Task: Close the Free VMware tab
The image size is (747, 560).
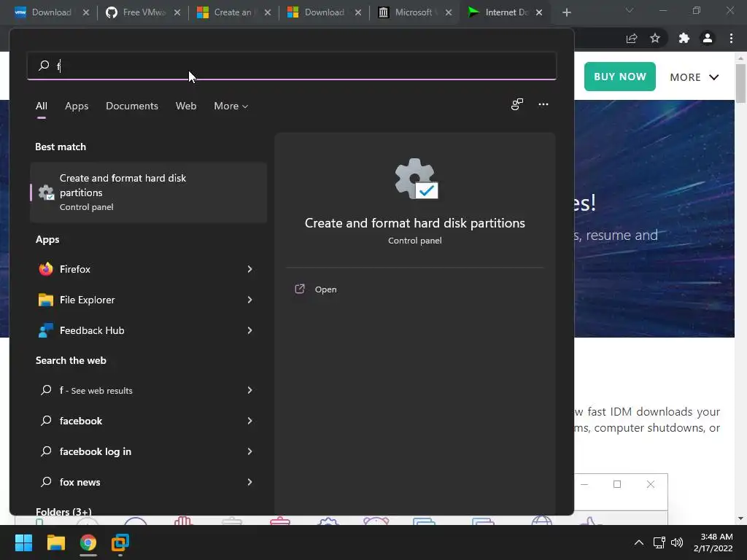Action: 177,12
